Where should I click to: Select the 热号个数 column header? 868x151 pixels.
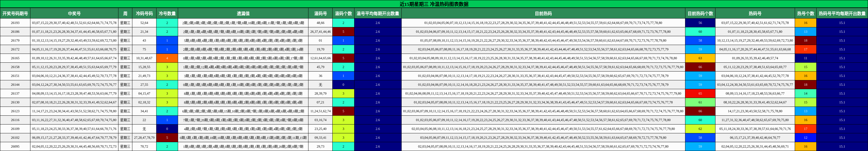pos(805,13)
